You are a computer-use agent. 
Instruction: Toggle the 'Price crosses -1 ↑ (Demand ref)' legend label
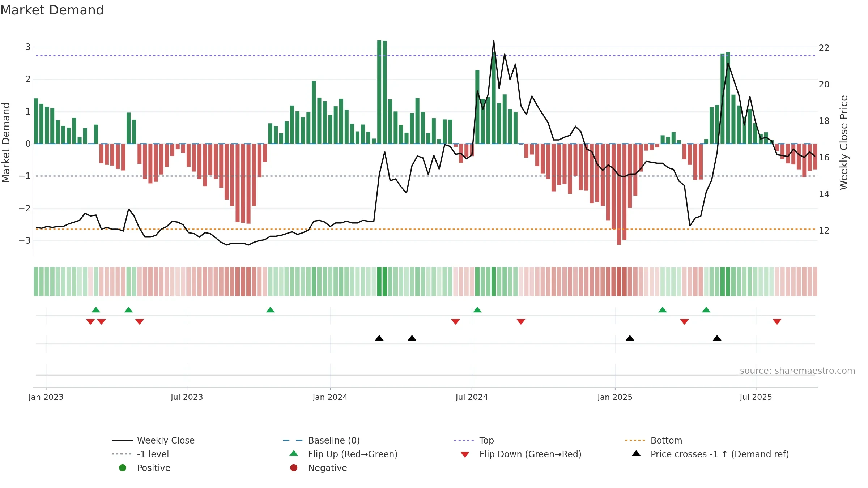pos(720,454)
